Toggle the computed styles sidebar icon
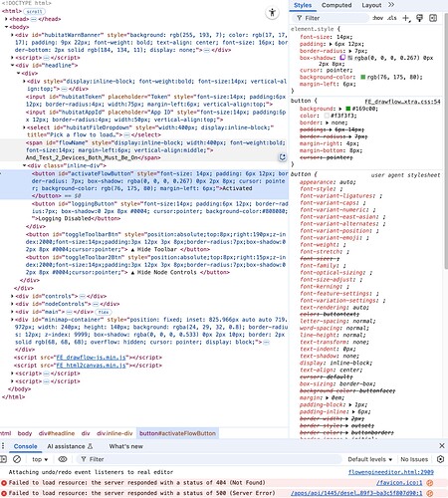The height and width of the screenshot is (498, 448). (433, 18)
